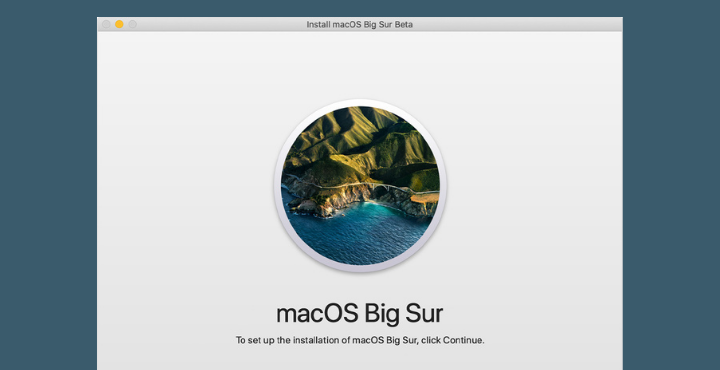Click the "Install macOS Big Sur Beta" window title
720x370 pixels.
360,24
